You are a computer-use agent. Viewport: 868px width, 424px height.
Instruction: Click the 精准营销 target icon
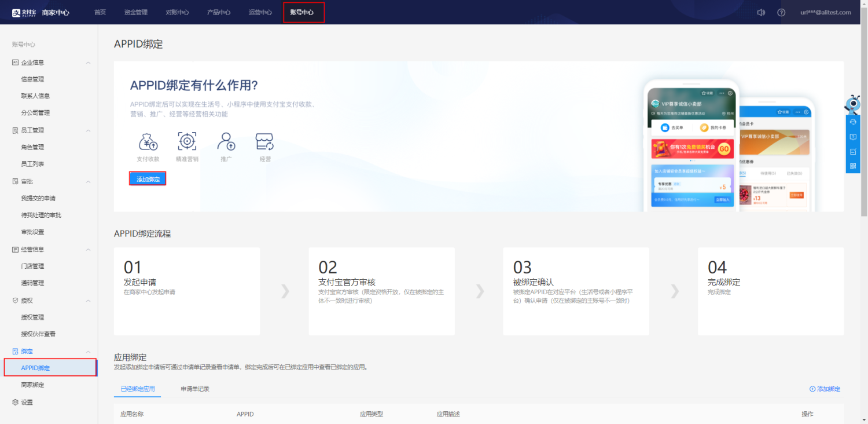[187, 141]
